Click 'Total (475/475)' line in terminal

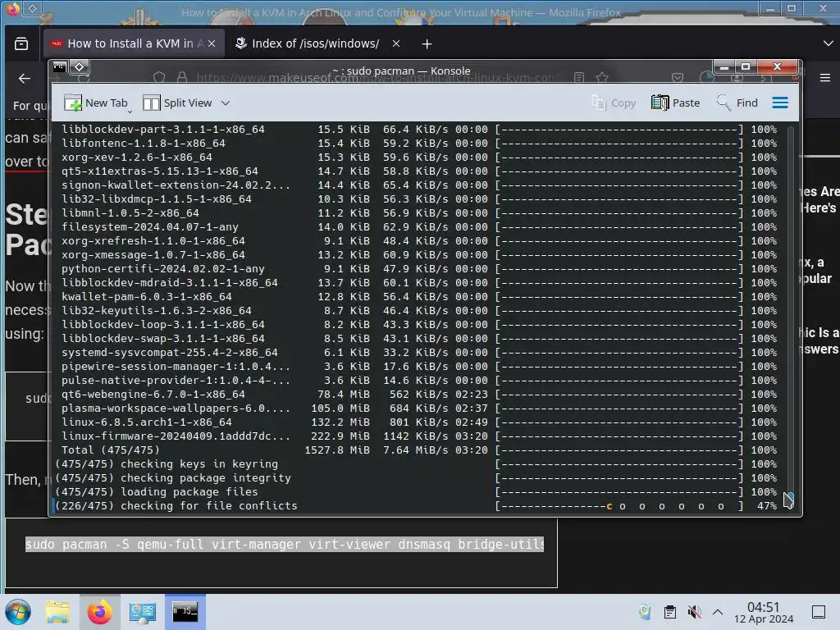(419, 450)
